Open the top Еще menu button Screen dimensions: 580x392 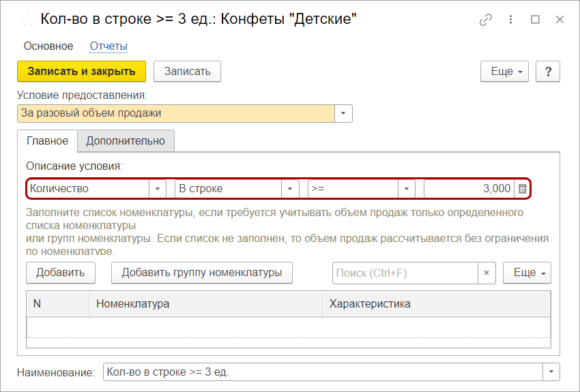pos(506,72)
